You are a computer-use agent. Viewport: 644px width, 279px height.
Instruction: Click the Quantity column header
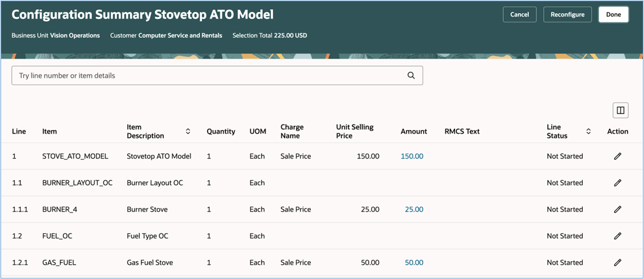pyautogui.click(x=221, y=132)
